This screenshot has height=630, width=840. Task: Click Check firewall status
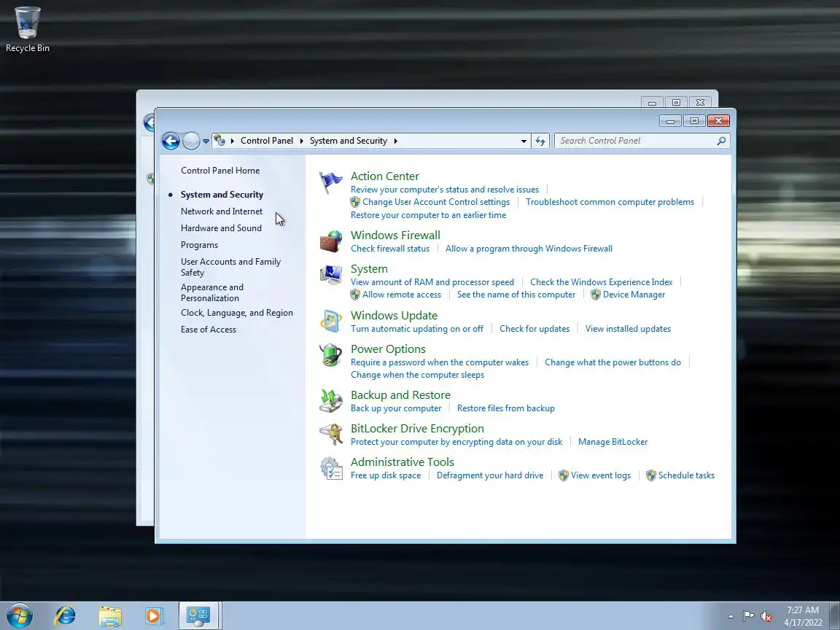click(390, 249)
